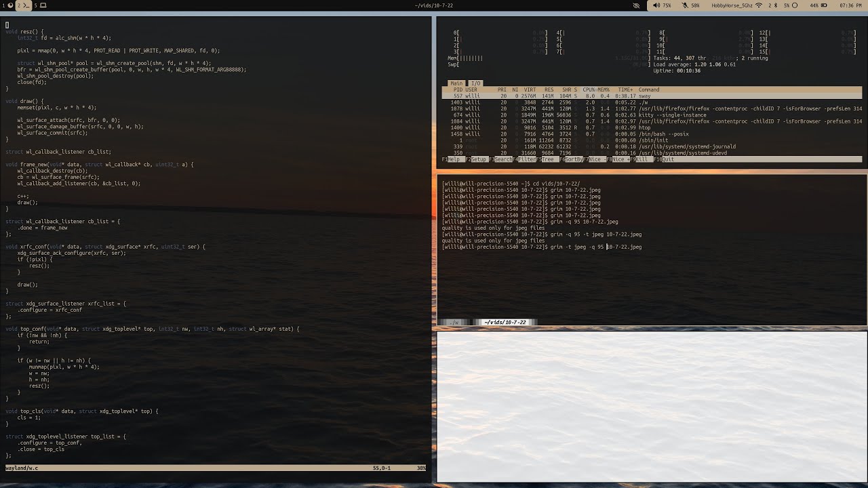
Task: Click the cd vids/10-7-22/ command line
Action: click(x=511, y=184)
